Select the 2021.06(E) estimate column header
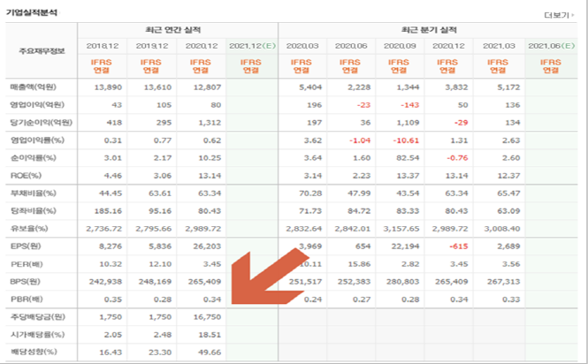The width and height of the screenshot is (588, 364). tap(551, 46)
